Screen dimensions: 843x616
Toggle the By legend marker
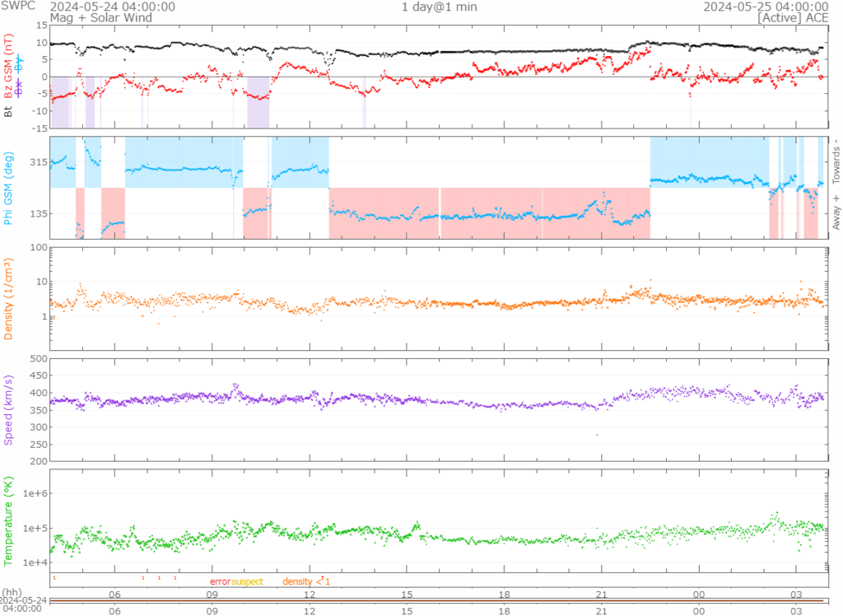click(x=21, y=63)
